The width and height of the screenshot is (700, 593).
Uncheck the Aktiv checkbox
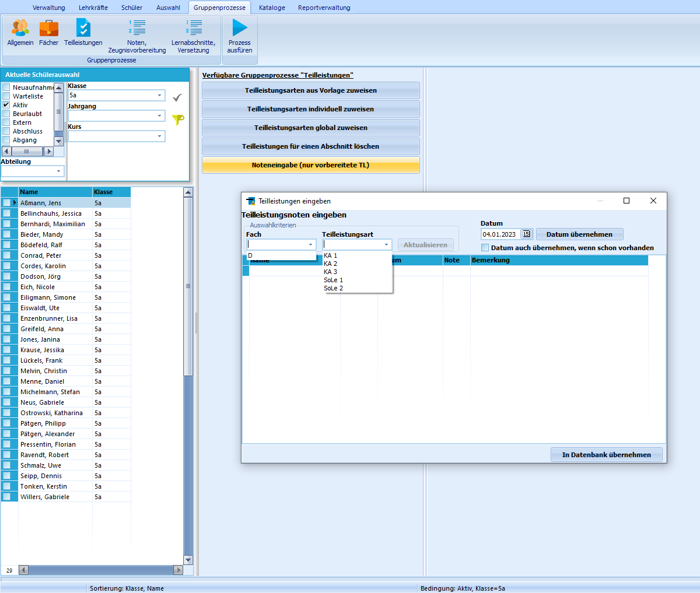(6, 105)
